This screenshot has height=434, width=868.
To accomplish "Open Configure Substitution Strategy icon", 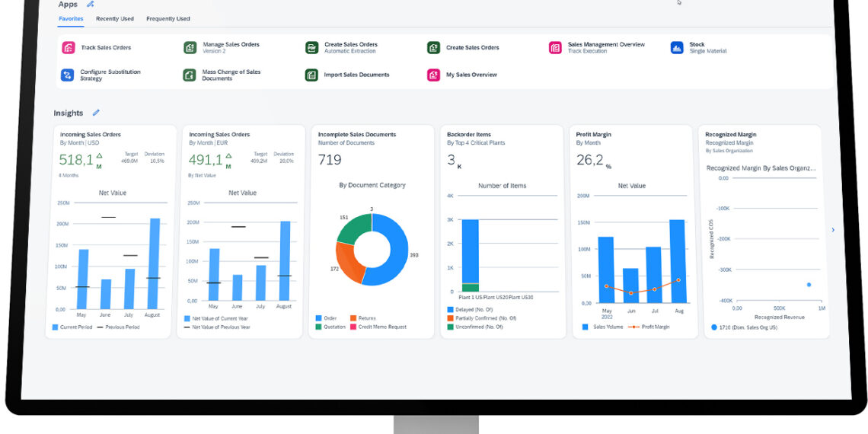I will (x=68, y=75).
